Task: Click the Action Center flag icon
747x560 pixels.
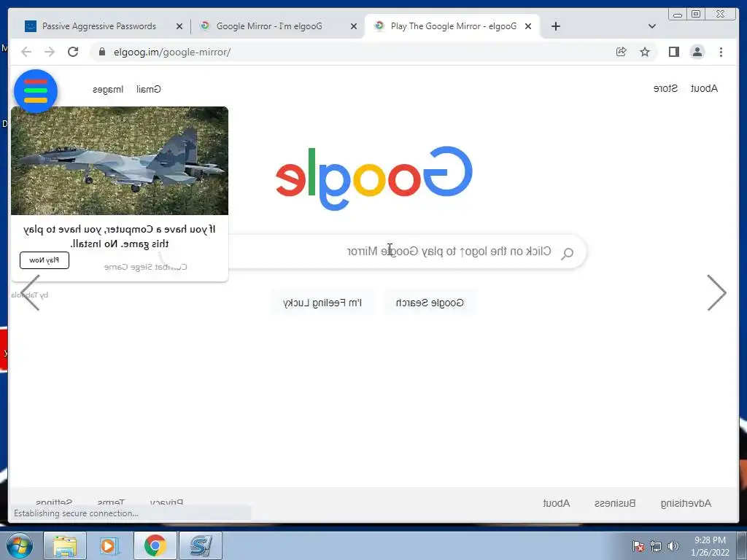Action: click(x=638, y=546)
